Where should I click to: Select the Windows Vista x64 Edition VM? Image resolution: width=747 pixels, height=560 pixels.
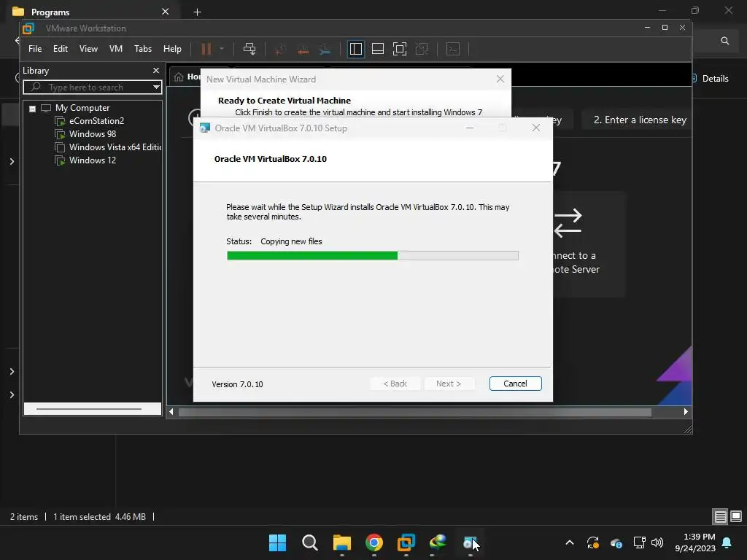[x=115, y=147]
